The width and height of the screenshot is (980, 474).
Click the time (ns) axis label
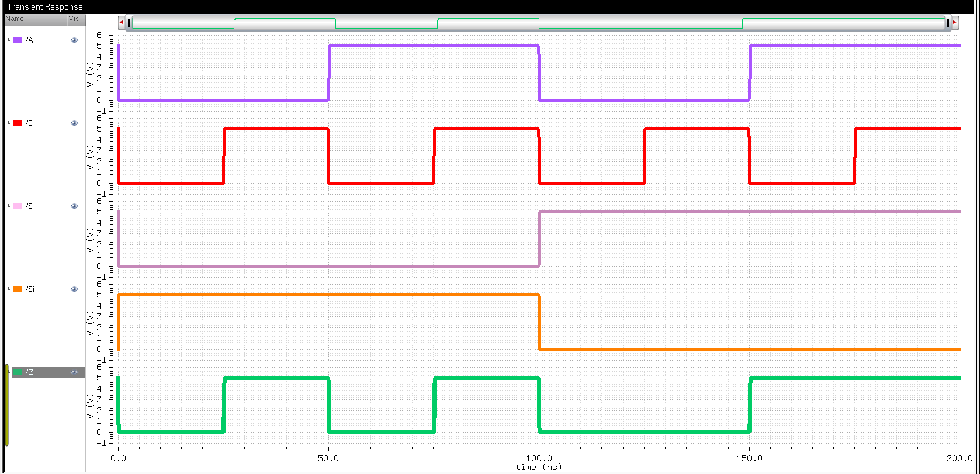(x=538, y=467)
